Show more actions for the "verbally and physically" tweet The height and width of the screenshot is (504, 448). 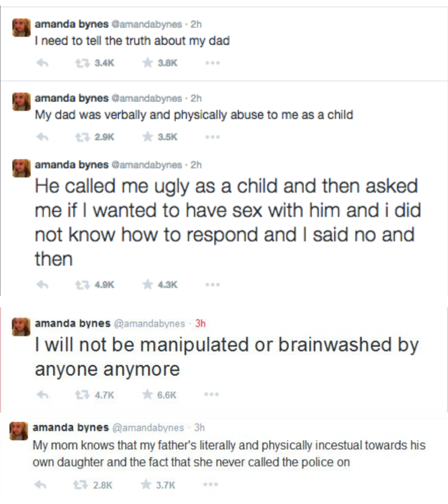click(211, 137)
